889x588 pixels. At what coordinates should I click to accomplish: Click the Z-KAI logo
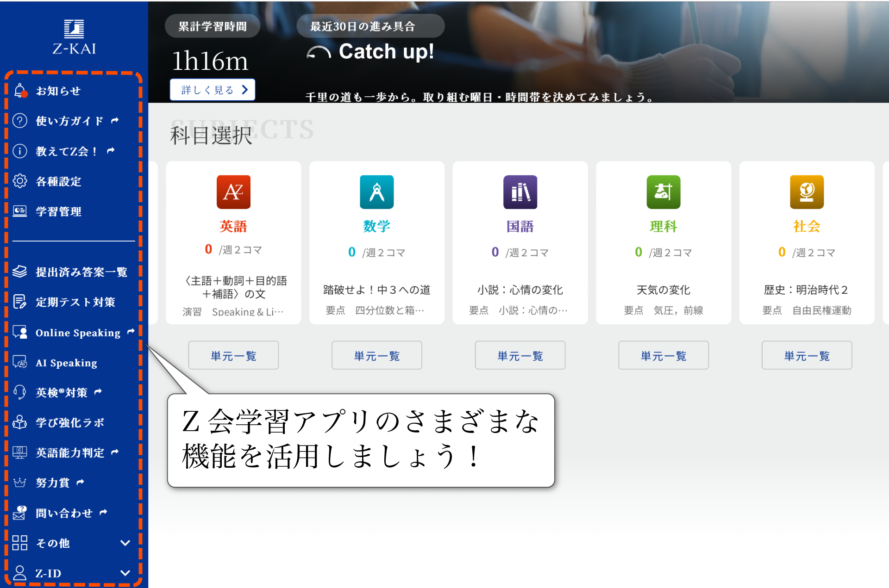click(x=74, y=37)
